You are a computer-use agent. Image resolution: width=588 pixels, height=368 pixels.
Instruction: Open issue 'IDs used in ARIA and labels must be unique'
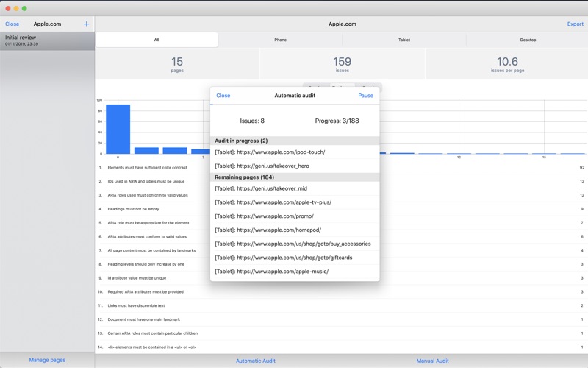point(341,181)
